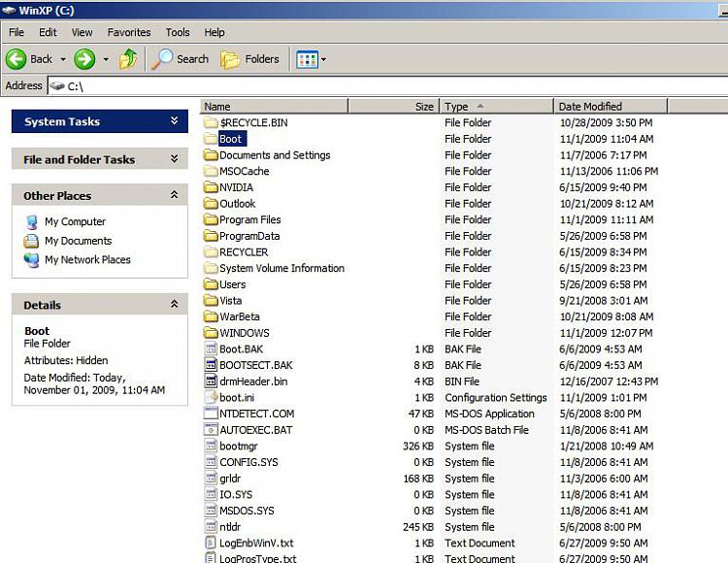The height and width of the screenshot is (563, 728).
Task: Go up one folder level icon
Action: (x=128, y=59)
